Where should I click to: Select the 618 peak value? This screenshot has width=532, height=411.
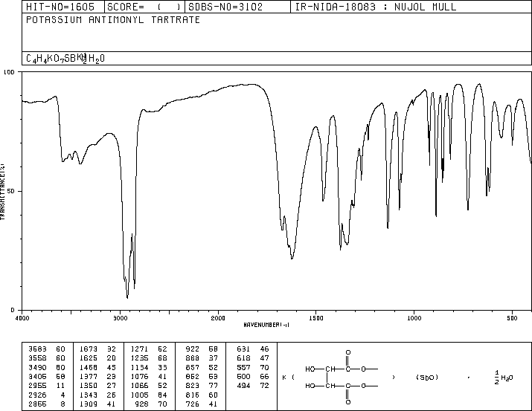[243, 358]
